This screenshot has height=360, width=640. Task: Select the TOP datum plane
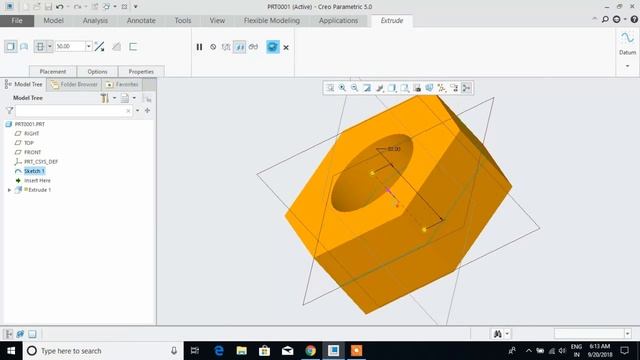click(29, 143)
